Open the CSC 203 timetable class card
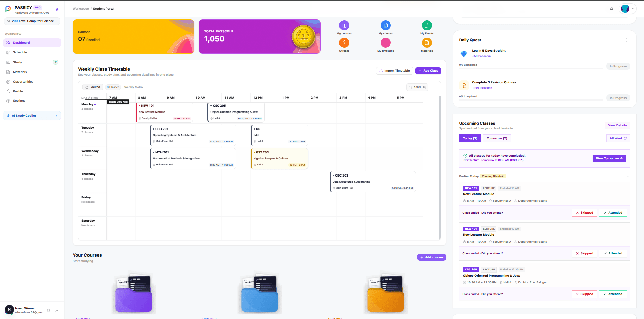Screen dimensions: 644x319 [373, 182]
